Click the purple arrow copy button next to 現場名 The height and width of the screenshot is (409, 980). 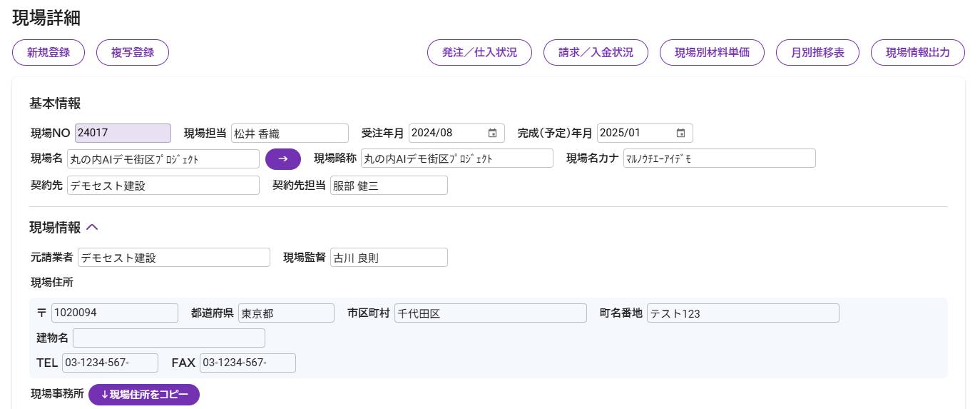(283, 158)
